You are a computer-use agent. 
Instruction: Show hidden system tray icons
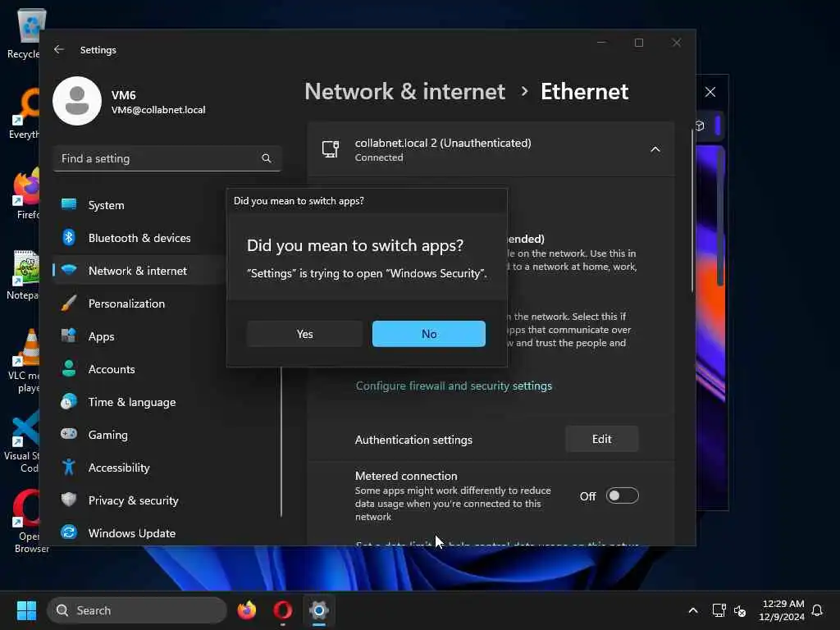pos(692,610)
